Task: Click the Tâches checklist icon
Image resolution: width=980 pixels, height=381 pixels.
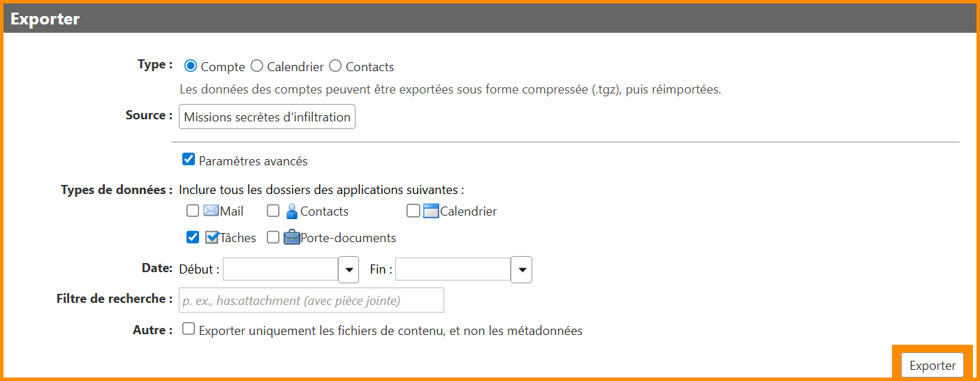Action: (x=212, y=237)
